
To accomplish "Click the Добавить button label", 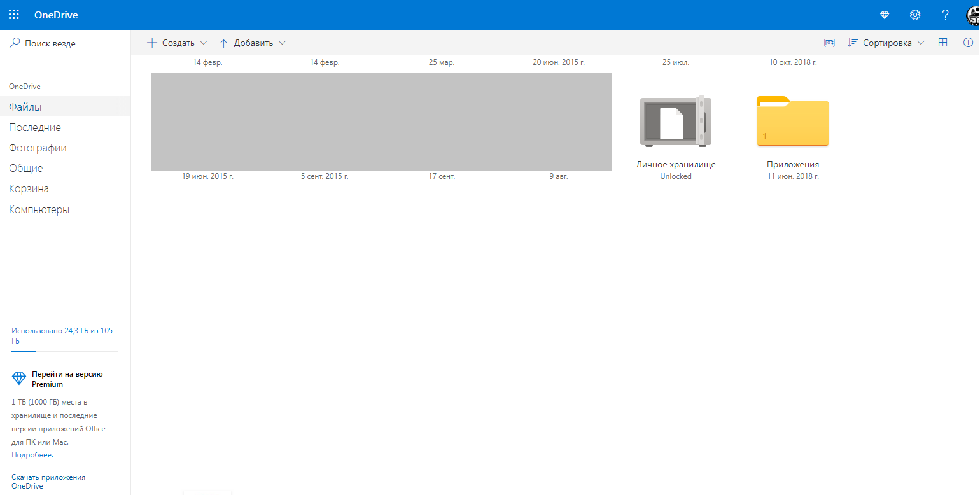I will (253, 43).
